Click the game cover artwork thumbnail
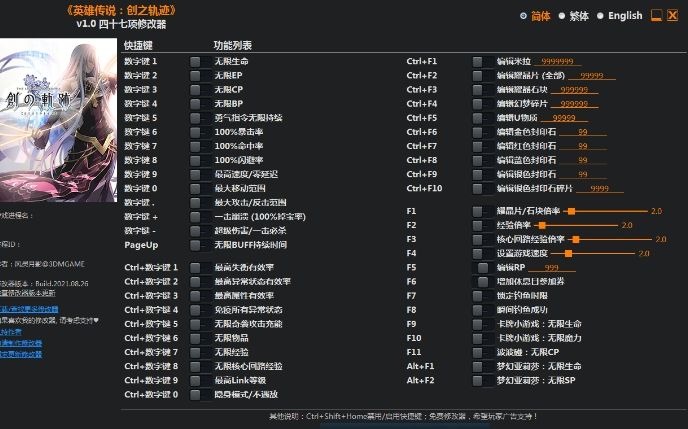Viewport: 688px width, 429px height. click(x=58, y=120)
